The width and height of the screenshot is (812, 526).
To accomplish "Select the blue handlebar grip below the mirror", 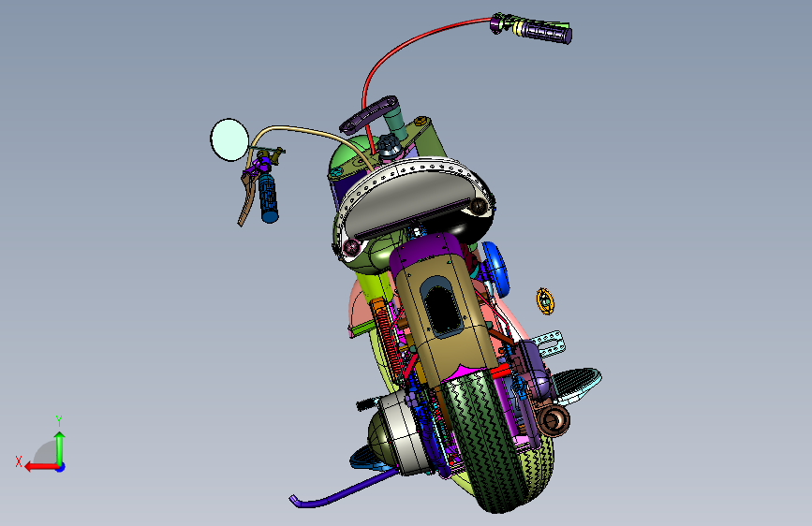I will point(269,198).
